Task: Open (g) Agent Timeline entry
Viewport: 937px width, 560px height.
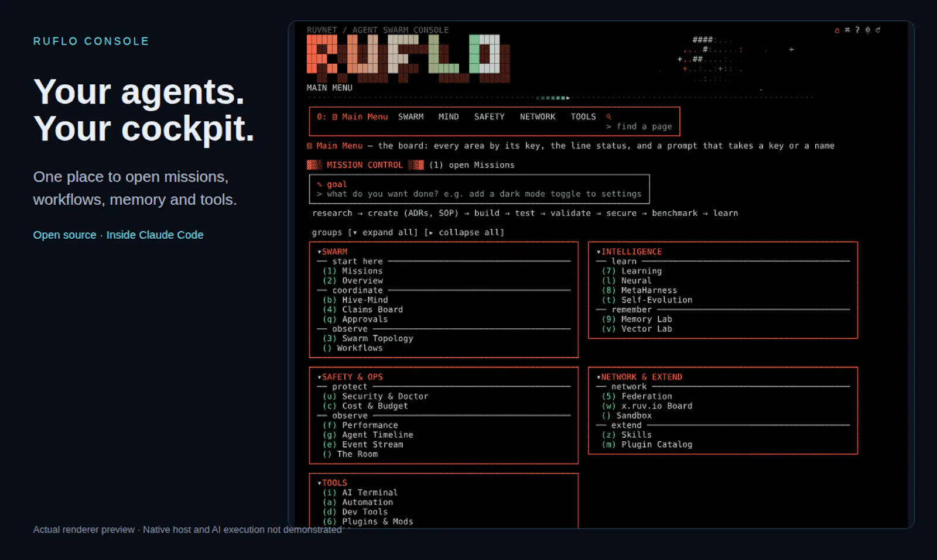Action: tap(368, 435)
